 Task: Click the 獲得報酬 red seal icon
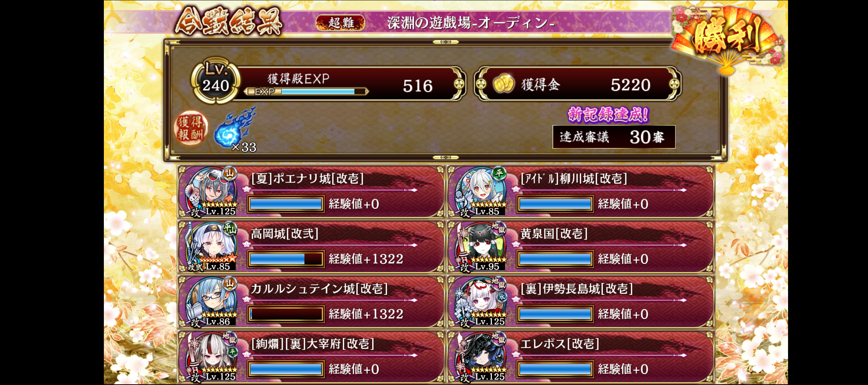[x=191, y=128]
